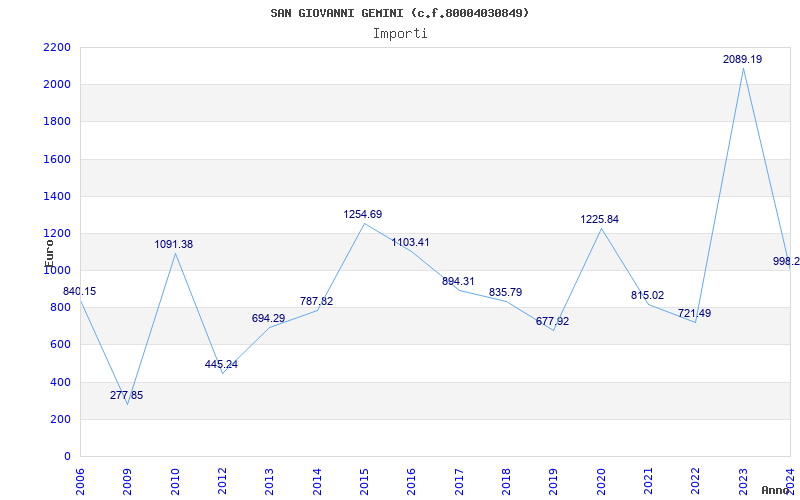Click x-axis year 2023
The width and height of the screenshot is (800, 500).
tap(743, 482)
